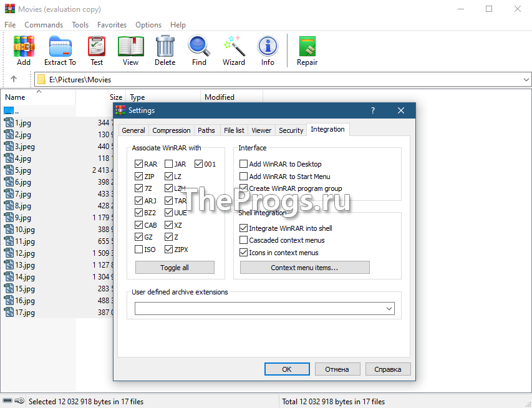Click the parent folder '..' icon
Screen dimensions: 532x408
[9, 110]
